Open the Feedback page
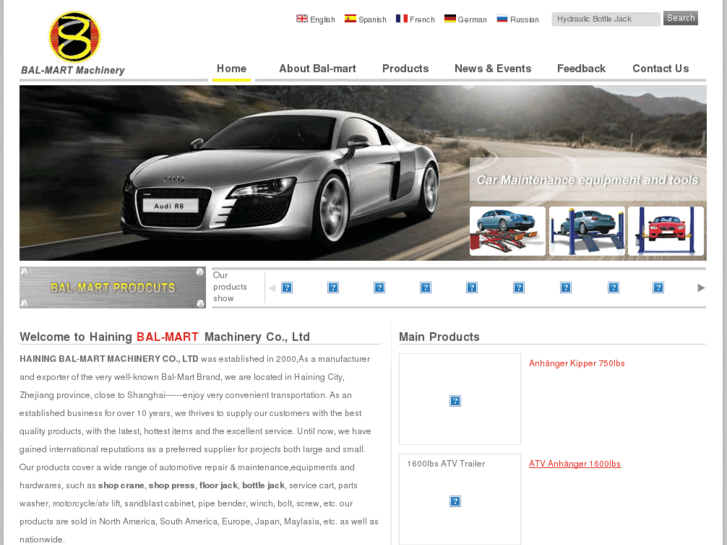 tap(581, 69)
